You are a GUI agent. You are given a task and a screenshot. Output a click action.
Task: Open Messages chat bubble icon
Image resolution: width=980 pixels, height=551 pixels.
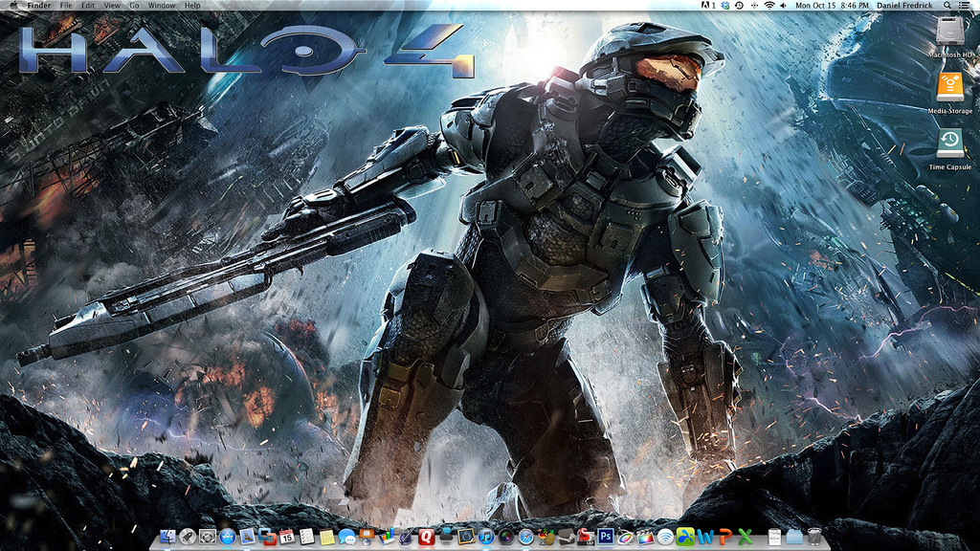(x=346, y=537)
